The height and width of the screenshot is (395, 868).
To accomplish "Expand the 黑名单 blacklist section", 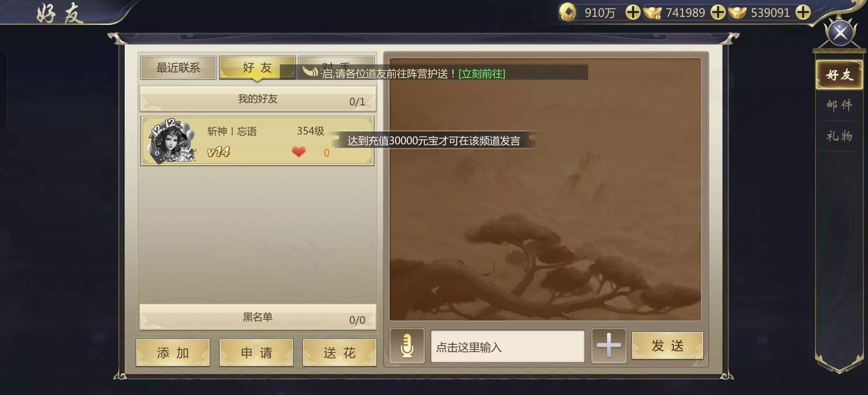I will (258, 317).
